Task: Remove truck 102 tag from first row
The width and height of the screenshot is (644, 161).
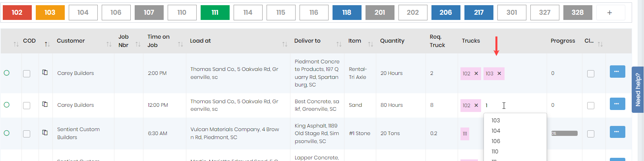Action: pos(476,74)
